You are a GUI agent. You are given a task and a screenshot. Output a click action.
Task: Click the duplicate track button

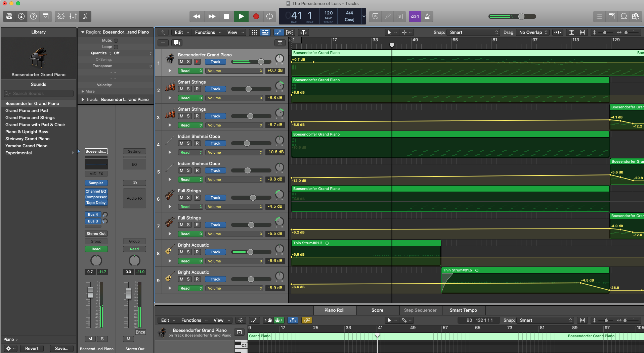177,43
